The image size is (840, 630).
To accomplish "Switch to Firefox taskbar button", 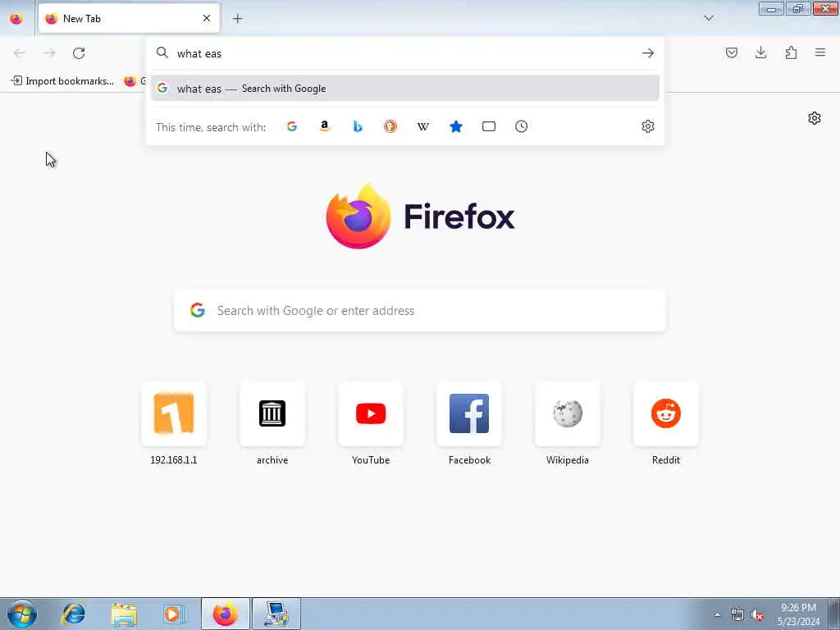I will click(x=225, y=614).
